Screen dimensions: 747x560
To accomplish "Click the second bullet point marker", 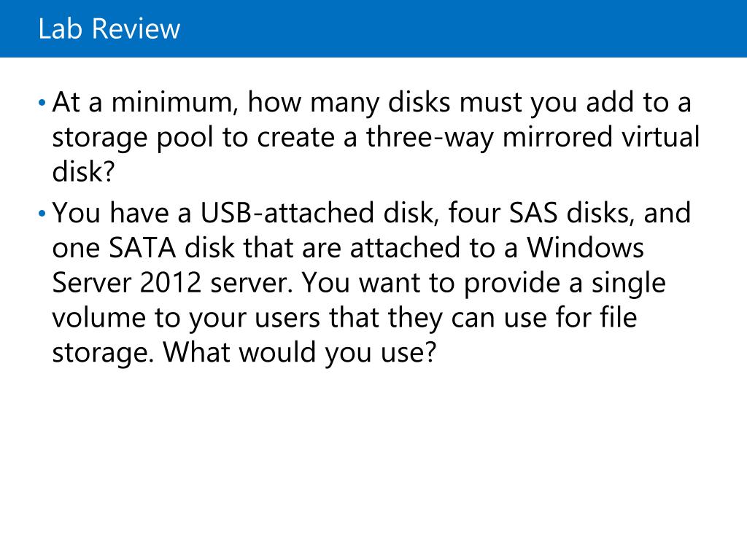I will pyautogui.click(x=42, y=214).
